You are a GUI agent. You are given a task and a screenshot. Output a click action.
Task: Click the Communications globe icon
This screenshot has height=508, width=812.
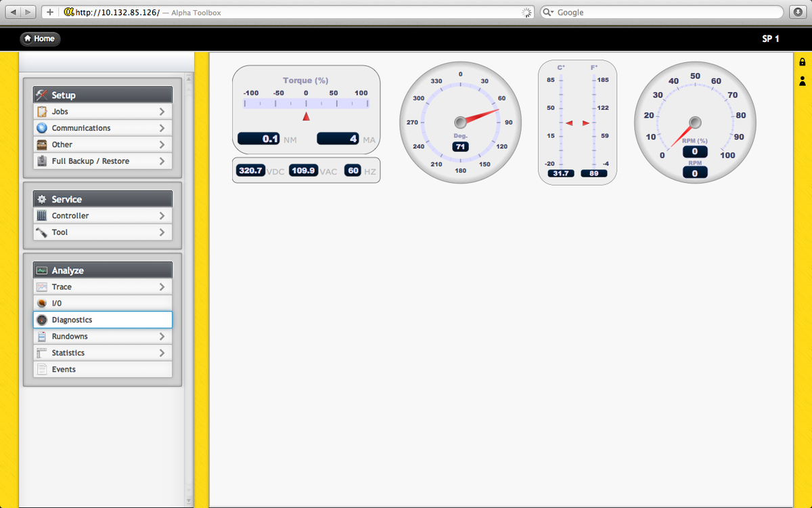(42, 128)
